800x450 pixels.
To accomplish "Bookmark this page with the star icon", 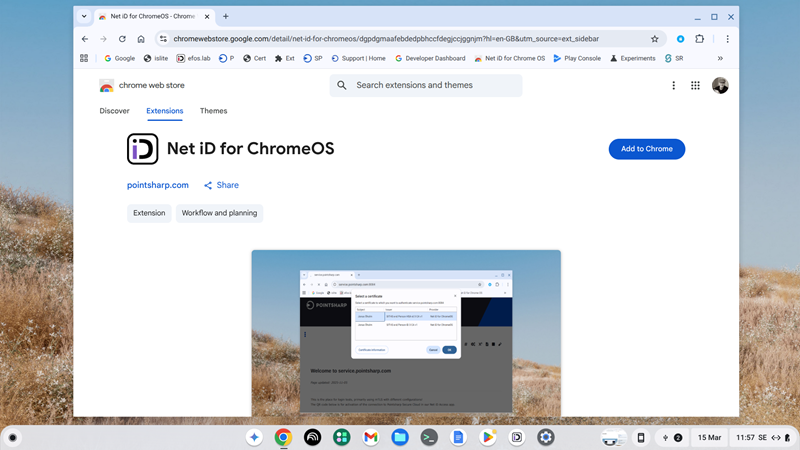I will (x=655, y=39).
